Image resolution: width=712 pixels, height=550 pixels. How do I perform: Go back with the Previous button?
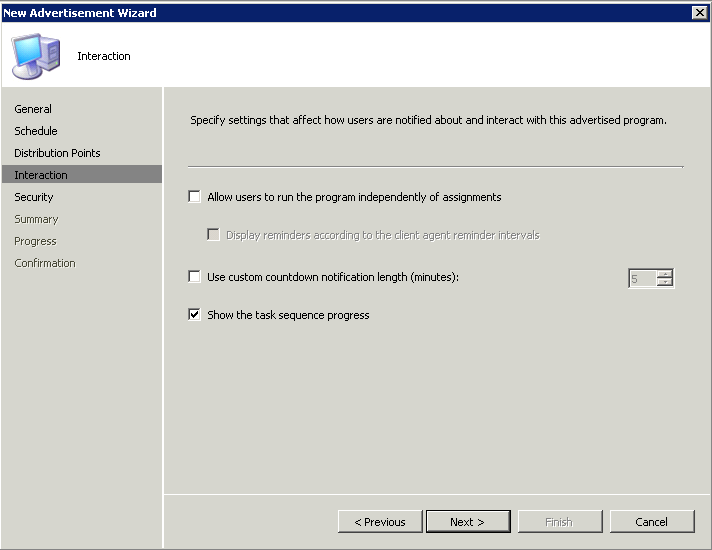(380, 521)
